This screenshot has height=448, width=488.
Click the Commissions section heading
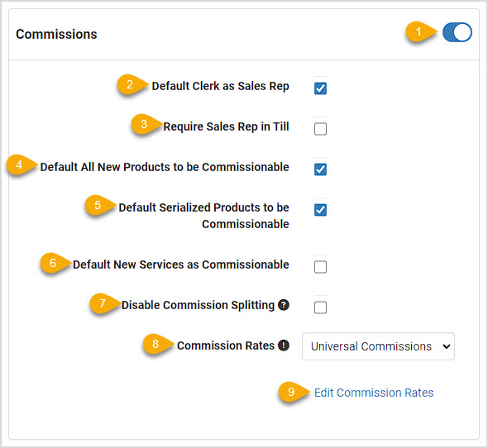click(x=56, y=34)
